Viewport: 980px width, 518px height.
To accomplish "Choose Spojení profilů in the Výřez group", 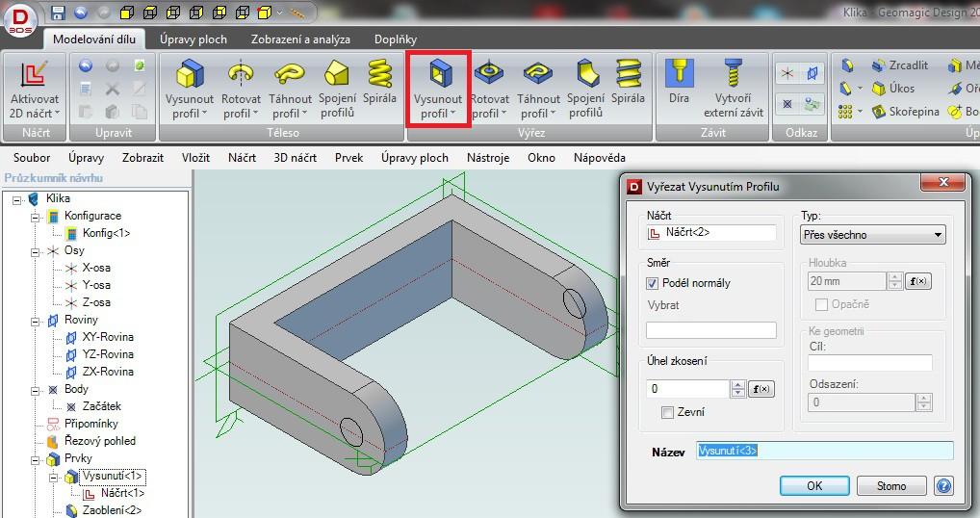I will [x=585, y=89].
